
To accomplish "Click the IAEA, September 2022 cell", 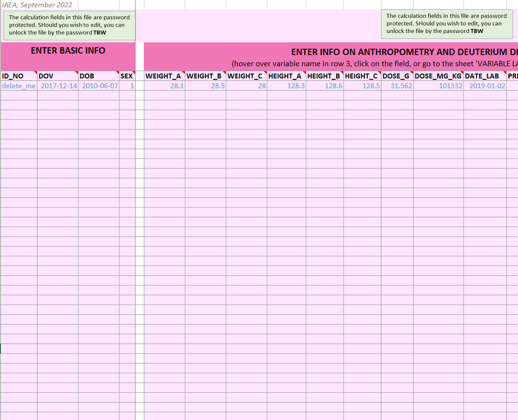I will [39, 5].
